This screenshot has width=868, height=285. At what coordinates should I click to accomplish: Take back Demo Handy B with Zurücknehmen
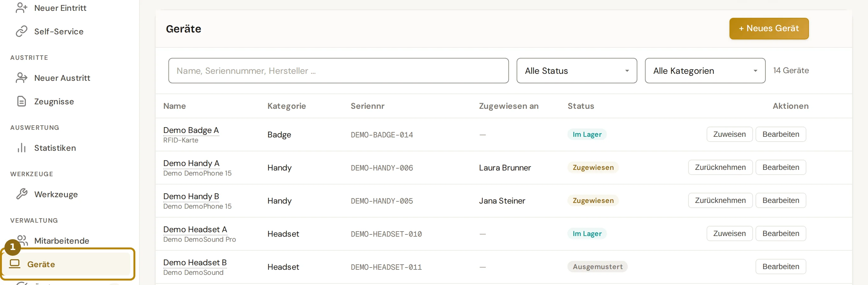(x=720, y=200)
